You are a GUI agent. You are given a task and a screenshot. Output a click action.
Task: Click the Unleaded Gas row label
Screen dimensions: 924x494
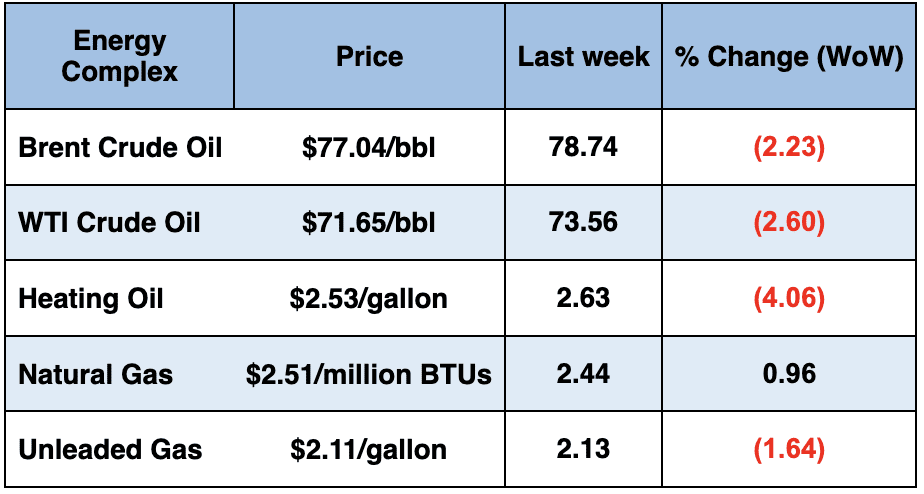(110, 449)
